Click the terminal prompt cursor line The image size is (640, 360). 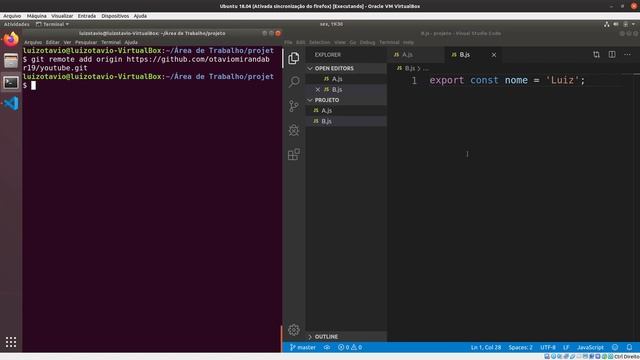point(152,85)
